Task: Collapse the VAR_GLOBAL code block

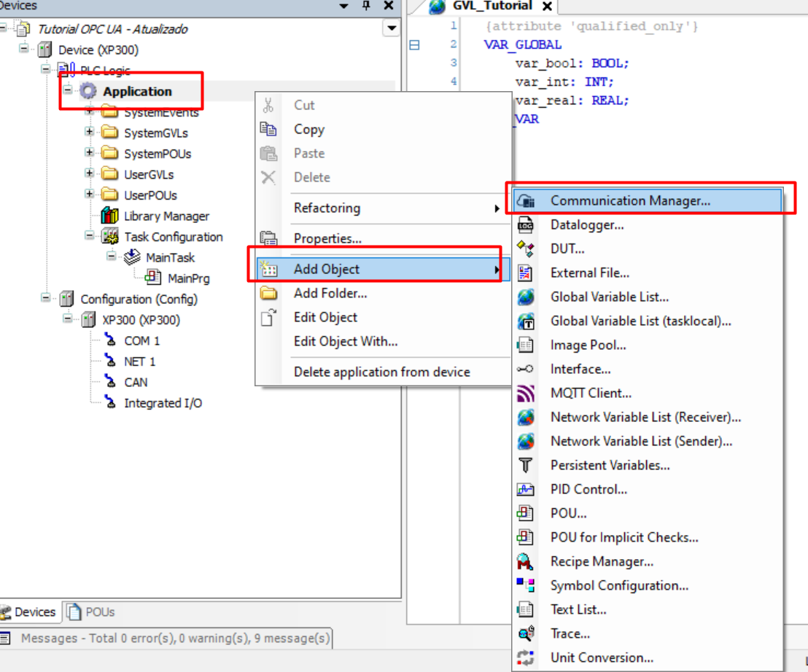Action: click(x=414, y=45)
